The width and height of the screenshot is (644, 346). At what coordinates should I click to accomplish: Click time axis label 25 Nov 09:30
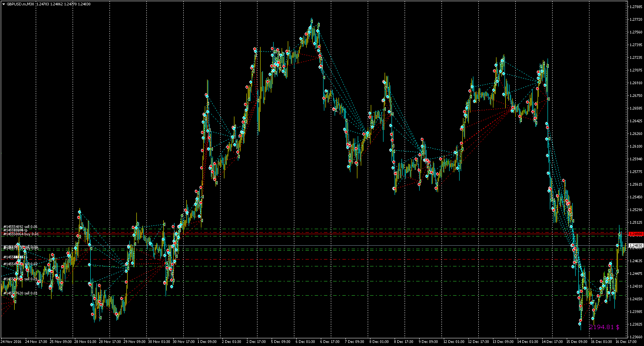pos(61,342)
